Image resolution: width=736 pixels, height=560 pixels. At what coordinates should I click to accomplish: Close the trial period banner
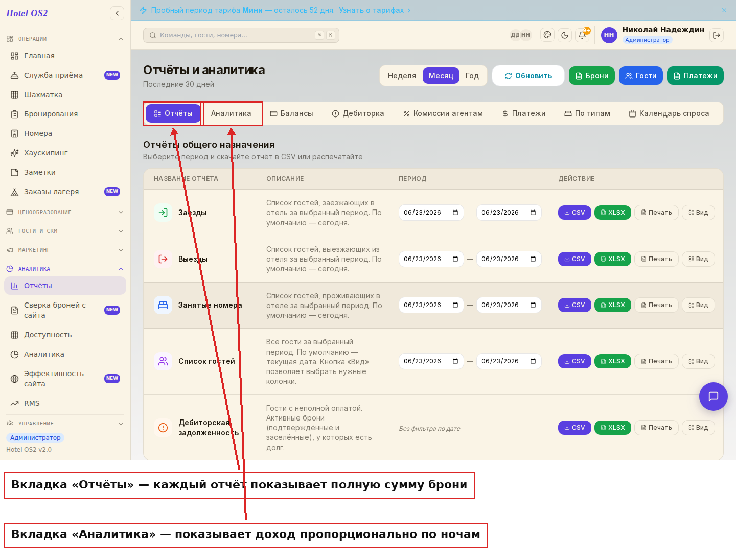tap(724, 10)
